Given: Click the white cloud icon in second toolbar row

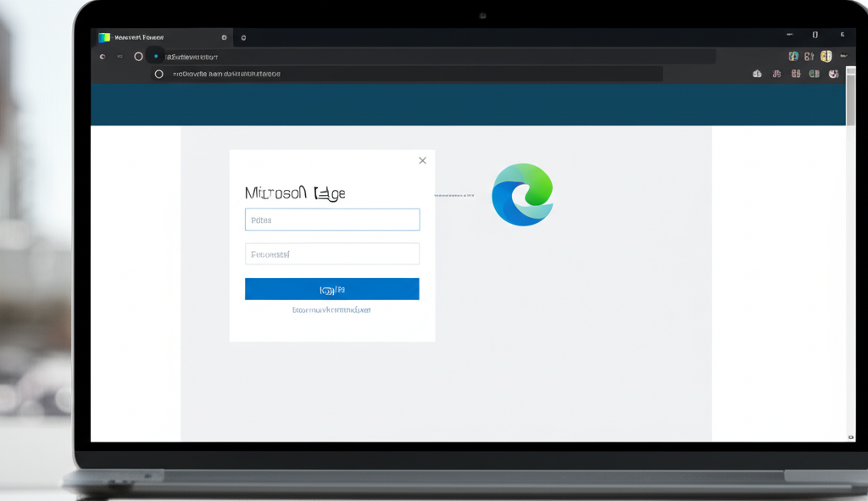Looking at the screenshot, I should tap(757, 74).
